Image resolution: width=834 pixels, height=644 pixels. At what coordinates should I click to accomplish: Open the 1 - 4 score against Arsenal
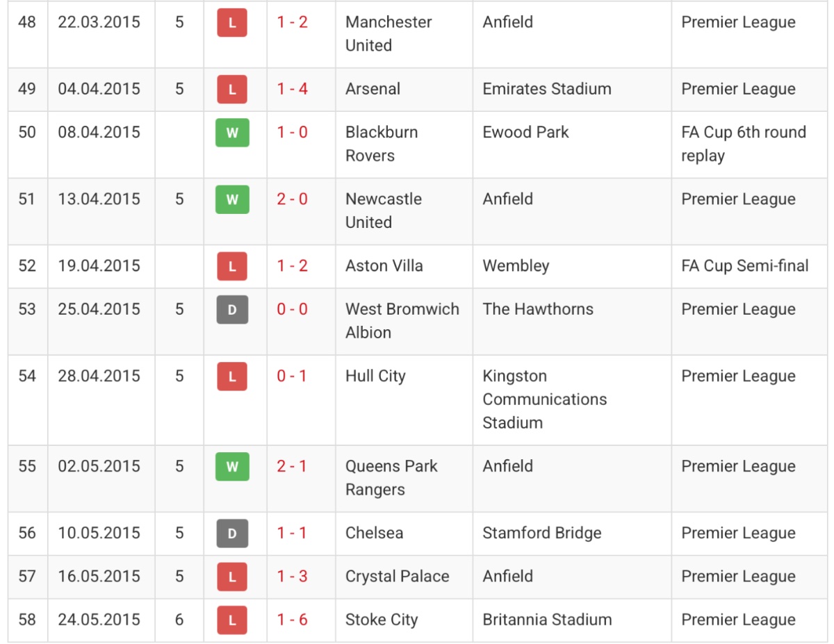coord(293,89)
